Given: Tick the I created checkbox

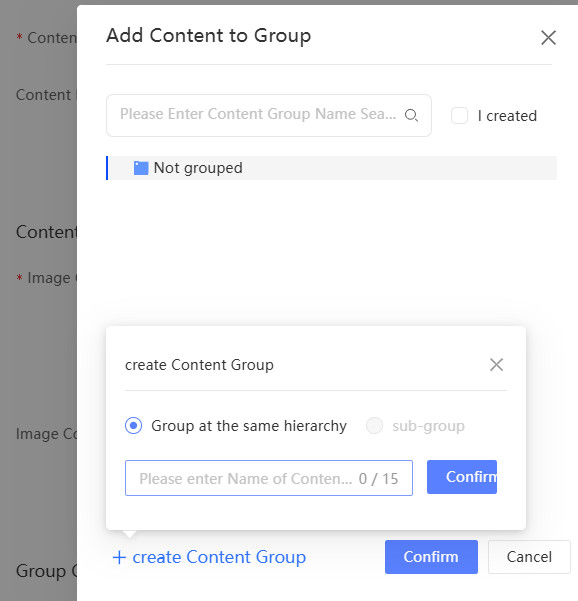Looking at the screenshot, I should 459,115.
